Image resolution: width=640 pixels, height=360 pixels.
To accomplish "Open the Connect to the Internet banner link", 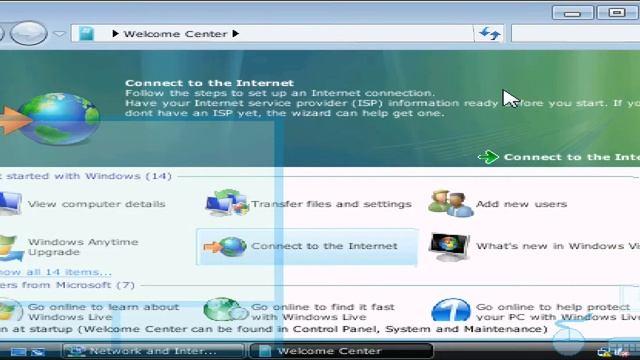I will click(572, 157).
